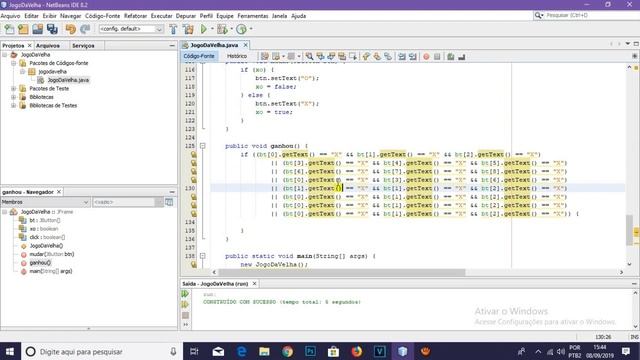The height and width of the screenshot is (360, 640).
Task: Expand the Pacotes de Teste node
Action: click(13, 89)
